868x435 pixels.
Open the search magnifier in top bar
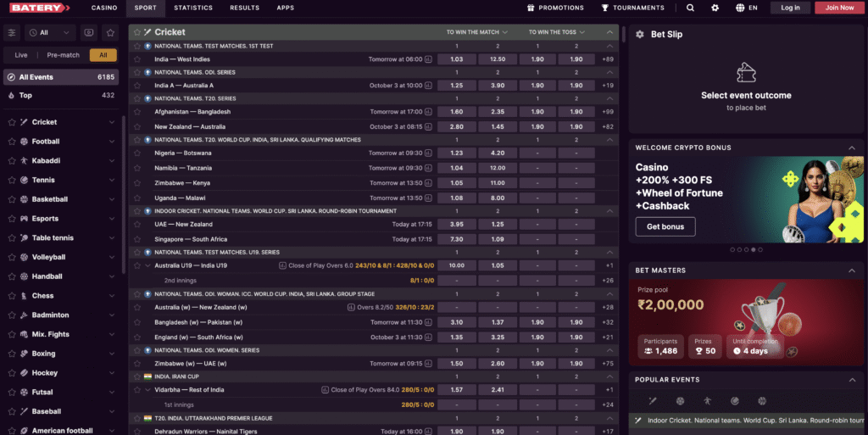pos(690,8)
